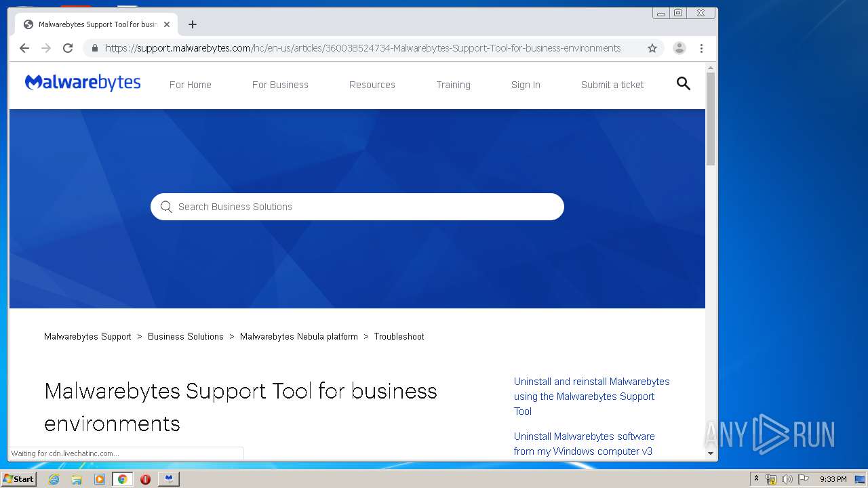Open the volume tray icon
The height and width of the screenshot is (488, 868).
click(787, 479)
